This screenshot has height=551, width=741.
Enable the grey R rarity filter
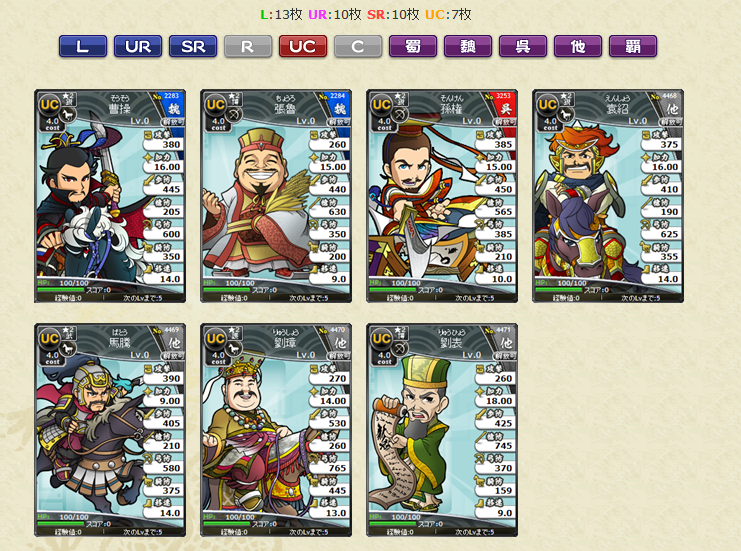click(x=248, y=46)
